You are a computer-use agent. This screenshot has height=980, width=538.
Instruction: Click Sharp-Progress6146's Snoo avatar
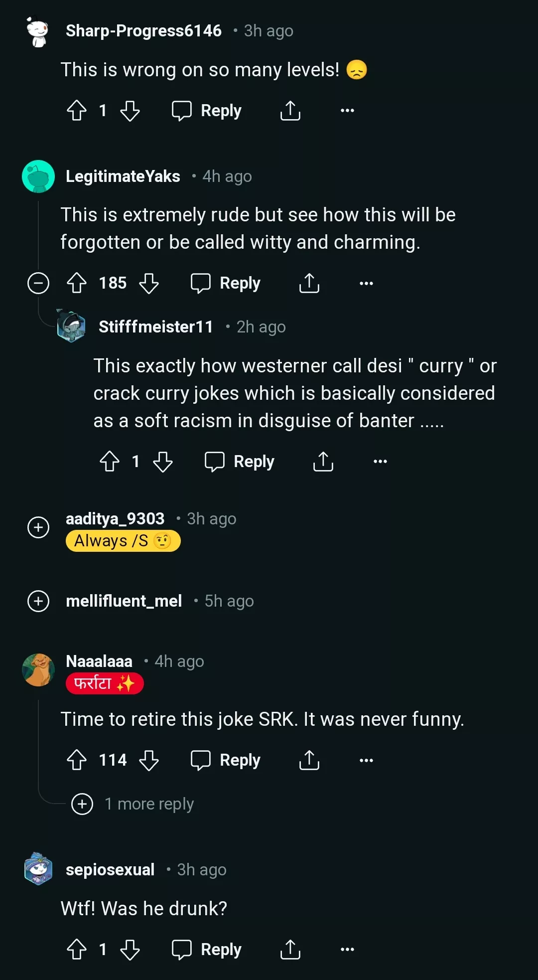pos(35,30)
